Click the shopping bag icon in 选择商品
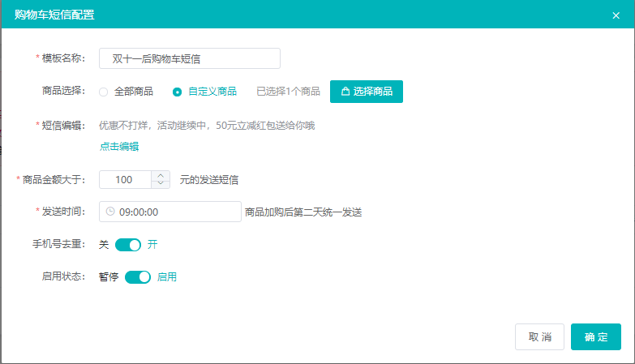The width and height of the screenshot is (635, 364). [345, 92]
